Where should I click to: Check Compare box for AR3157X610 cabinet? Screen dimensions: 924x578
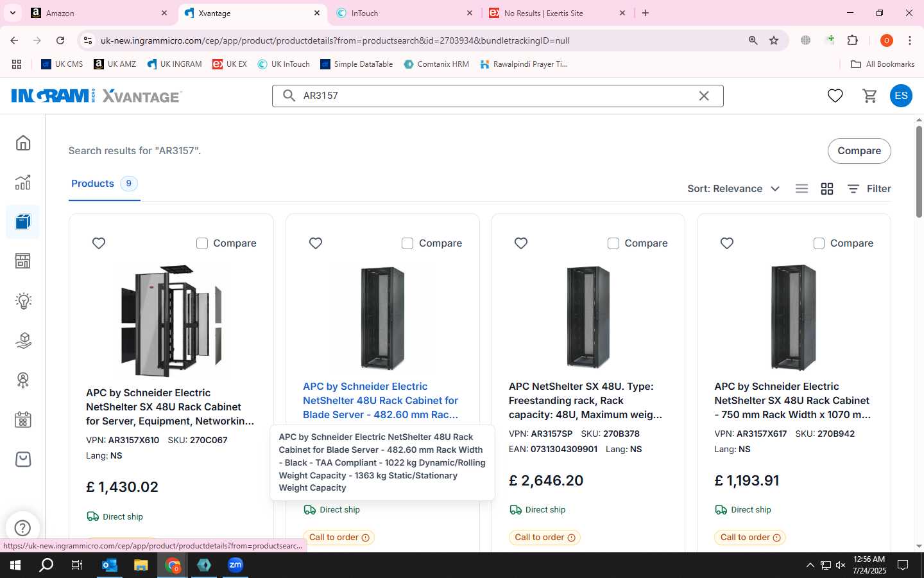[202, 243]
